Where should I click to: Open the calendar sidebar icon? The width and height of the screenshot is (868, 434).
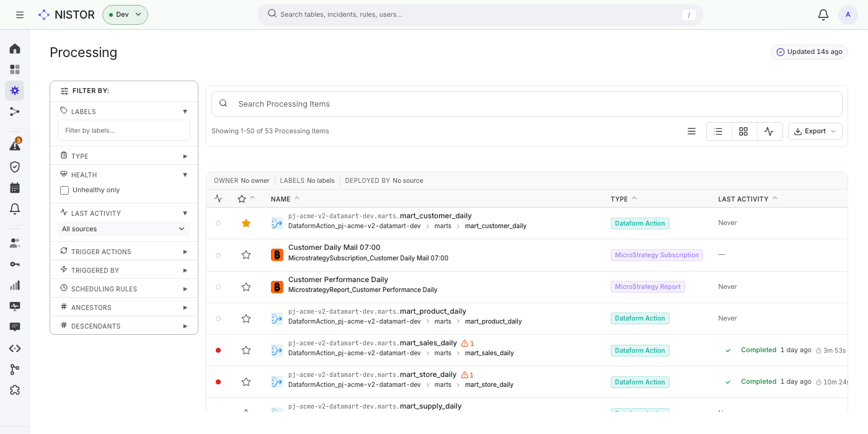pos(15,188)
